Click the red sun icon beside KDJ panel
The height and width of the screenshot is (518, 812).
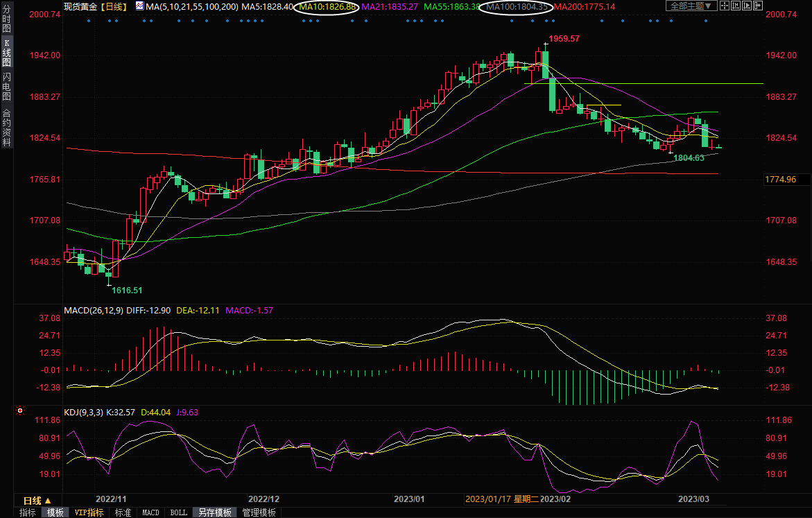pyautogui.click(x=19, y=411)
